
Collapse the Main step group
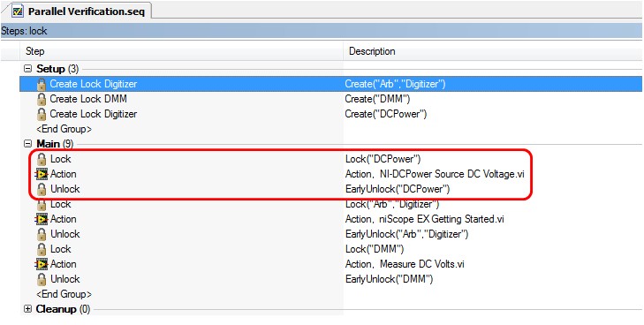(27, 144)
